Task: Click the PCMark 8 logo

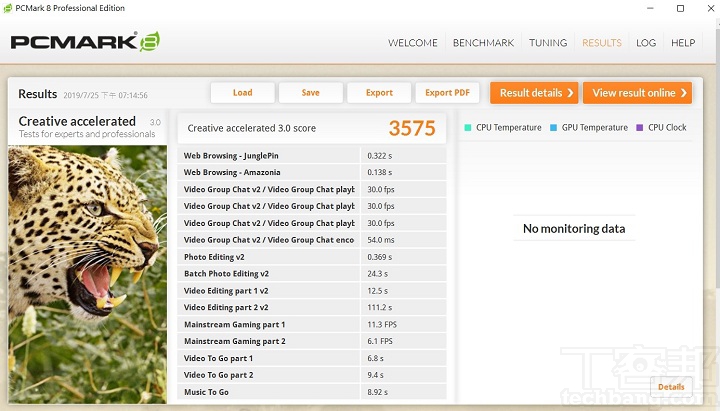Action: 85,42
